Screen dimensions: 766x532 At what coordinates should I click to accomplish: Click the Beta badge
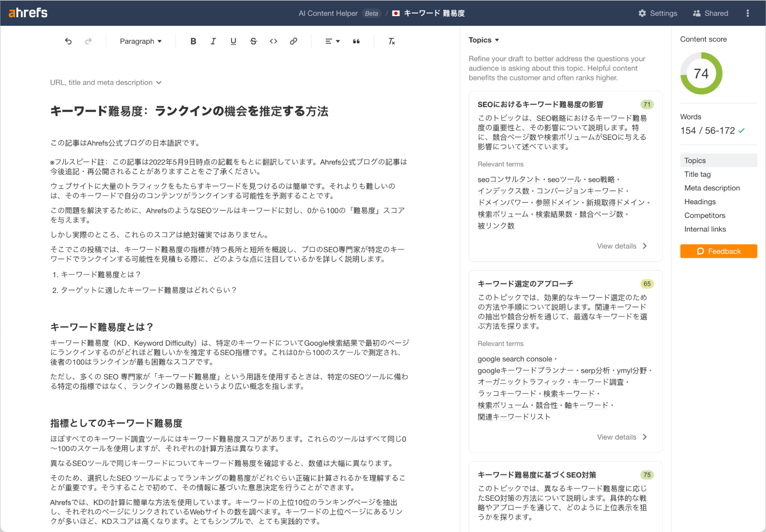coord(371,13)
